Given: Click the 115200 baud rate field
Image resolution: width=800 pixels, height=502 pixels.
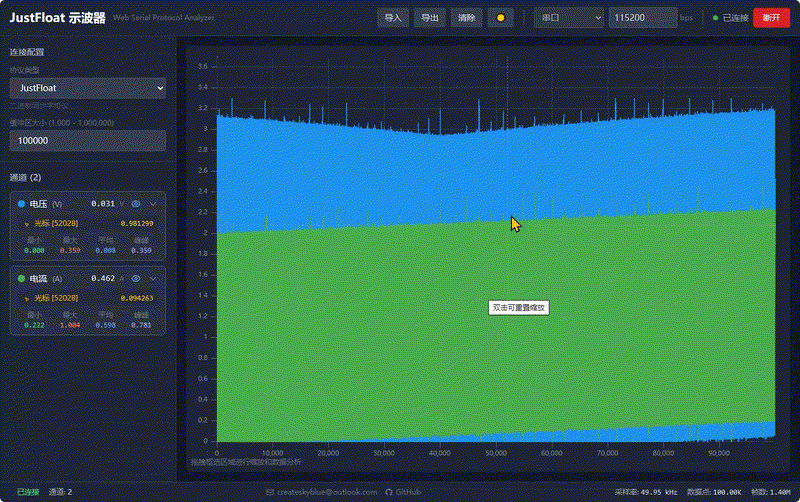Looking at the screenshot, I should point(641,18).
